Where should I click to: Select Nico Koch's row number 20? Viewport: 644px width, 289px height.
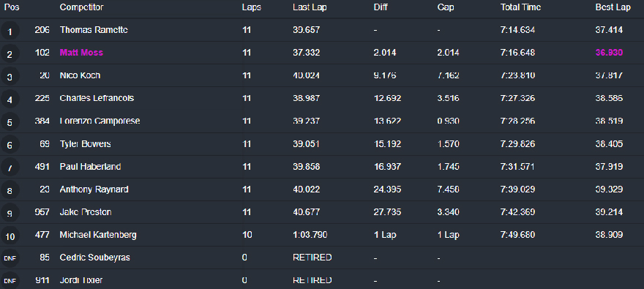point(45,75)
